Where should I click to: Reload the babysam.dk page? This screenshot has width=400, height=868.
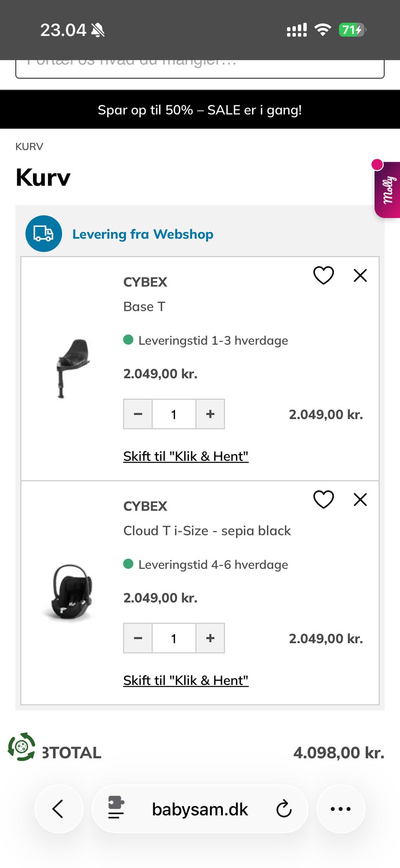(284, 809)
